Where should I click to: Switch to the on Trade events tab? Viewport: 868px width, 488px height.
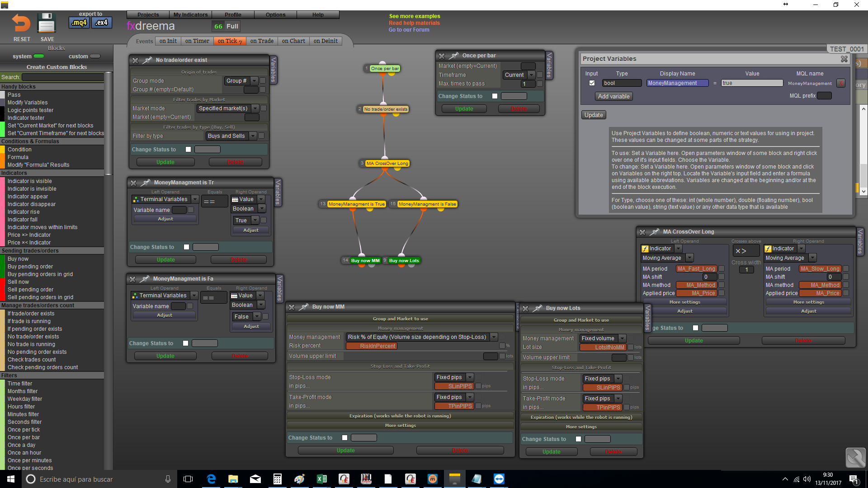[262, 41]
